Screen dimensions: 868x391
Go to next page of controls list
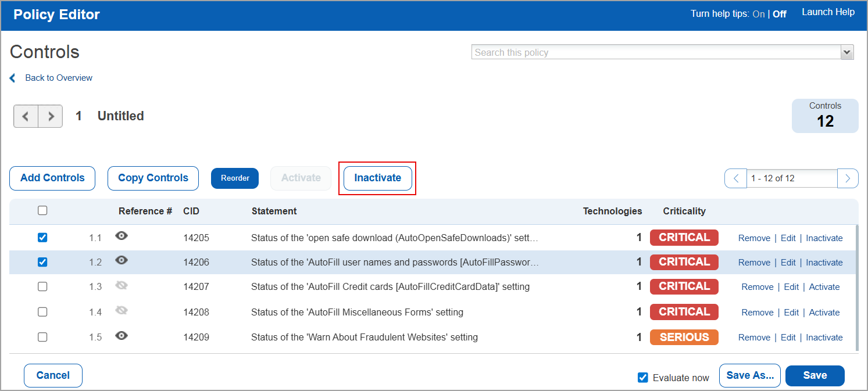[x=848, y=178]
